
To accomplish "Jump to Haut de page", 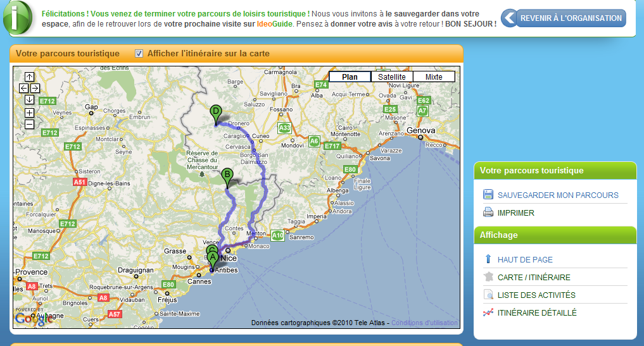I will [525, 259].
